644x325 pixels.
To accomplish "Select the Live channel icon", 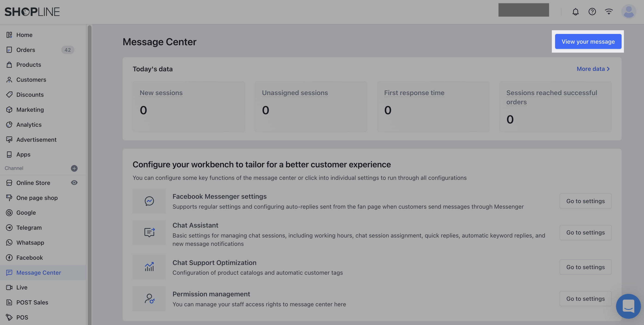I will click(x=9, y=287).
